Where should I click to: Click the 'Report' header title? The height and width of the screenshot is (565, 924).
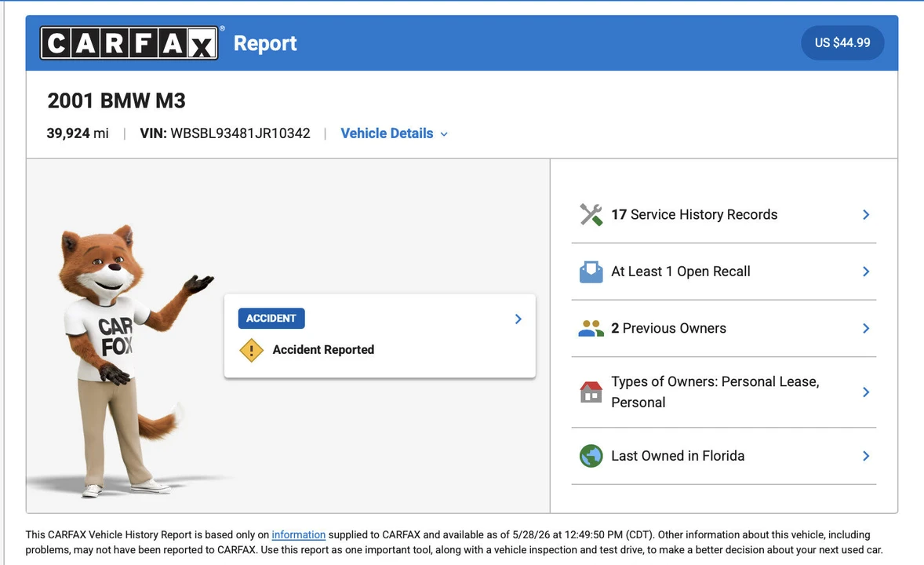click(265, 44)
